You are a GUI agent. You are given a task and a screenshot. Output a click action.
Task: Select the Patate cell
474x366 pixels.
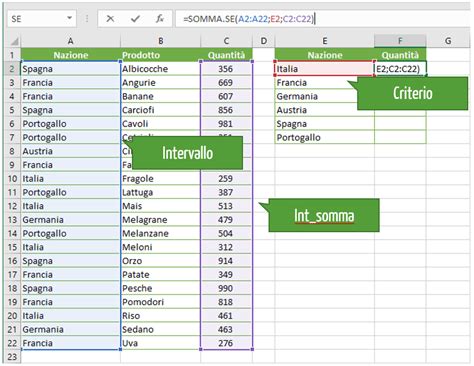[160, 275]
